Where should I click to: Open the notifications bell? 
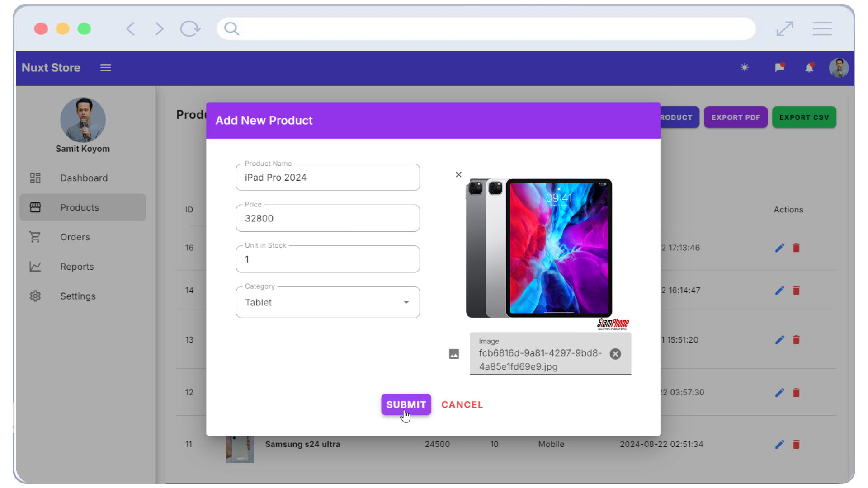point(809,68)
